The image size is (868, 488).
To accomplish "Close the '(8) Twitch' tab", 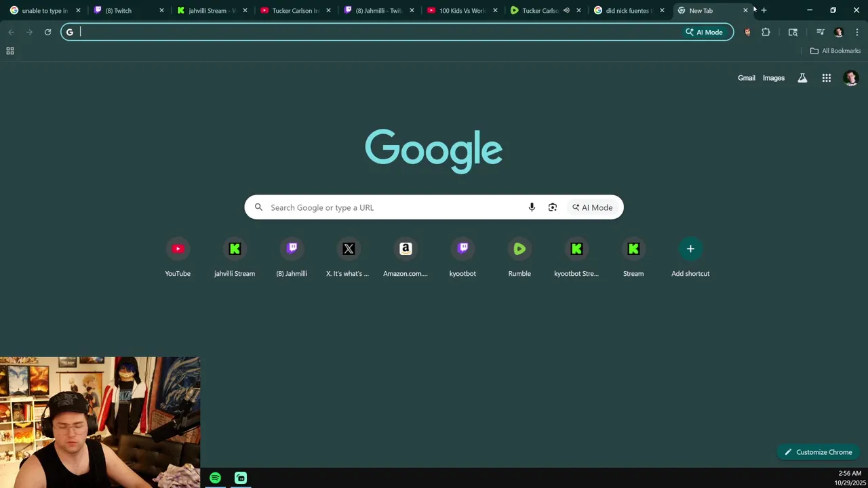I will click(161, 10).
